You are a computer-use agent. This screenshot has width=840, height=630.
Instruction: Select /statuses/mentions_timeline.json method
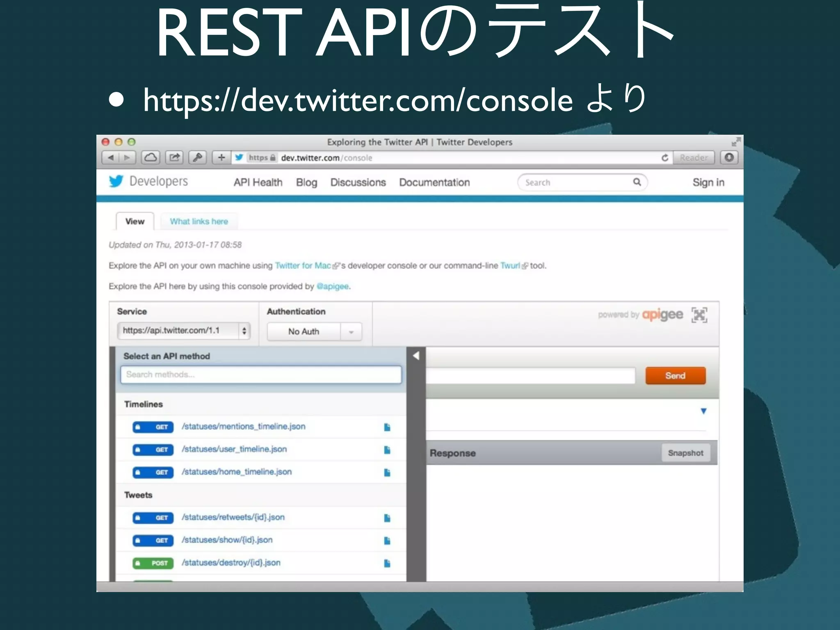(x=244, y=427)
